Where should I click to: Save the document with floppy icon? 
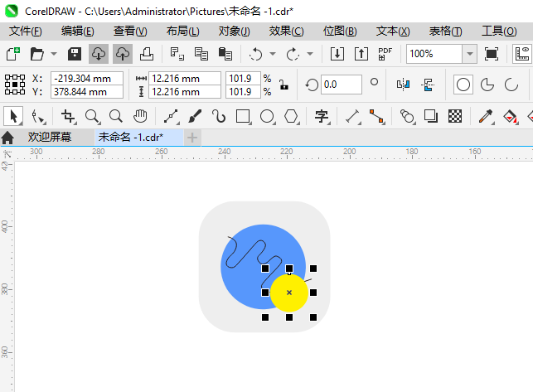74,54
